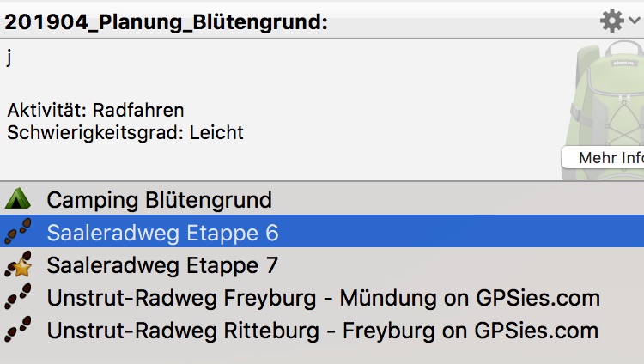
Task: Choose Unstrut-Radweg Ritteburg - Freyburg on GPSies.com
Action: tap(322, 330)
